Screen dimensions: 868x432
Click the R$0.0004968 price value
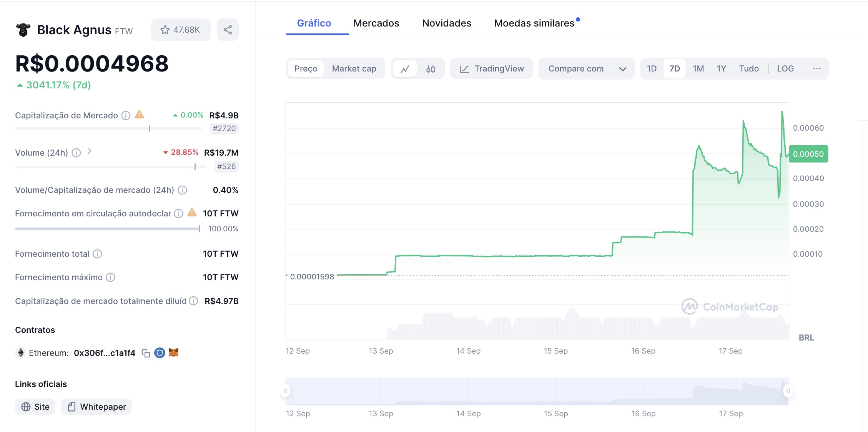click(92, 64)
